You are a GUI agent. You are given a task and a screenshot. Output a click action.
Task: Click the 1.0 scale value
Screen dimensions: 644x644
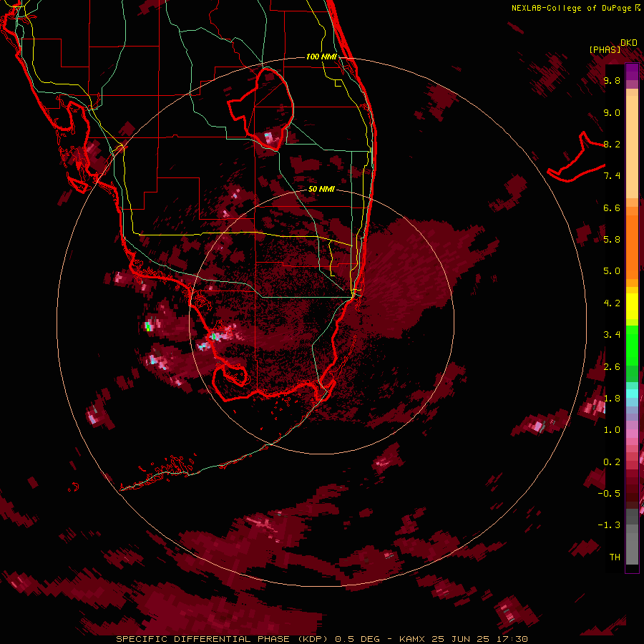click(x=612, y=430)
